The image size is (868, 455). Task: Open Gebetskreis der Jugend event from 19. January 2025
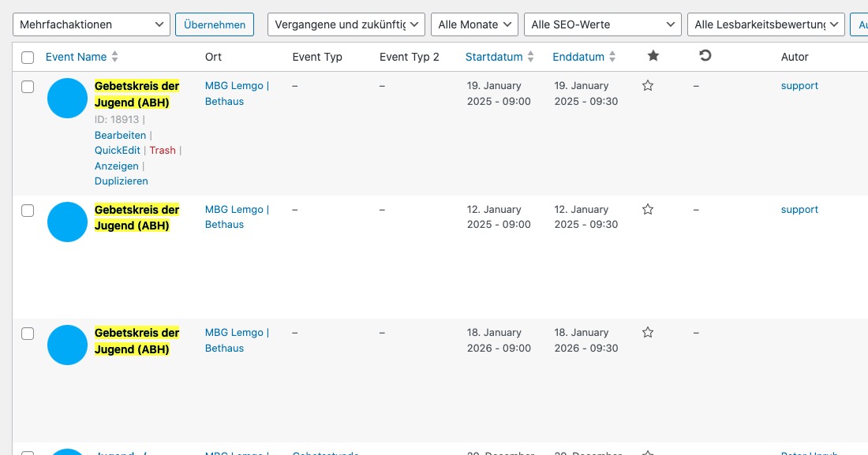pos(137,94)
